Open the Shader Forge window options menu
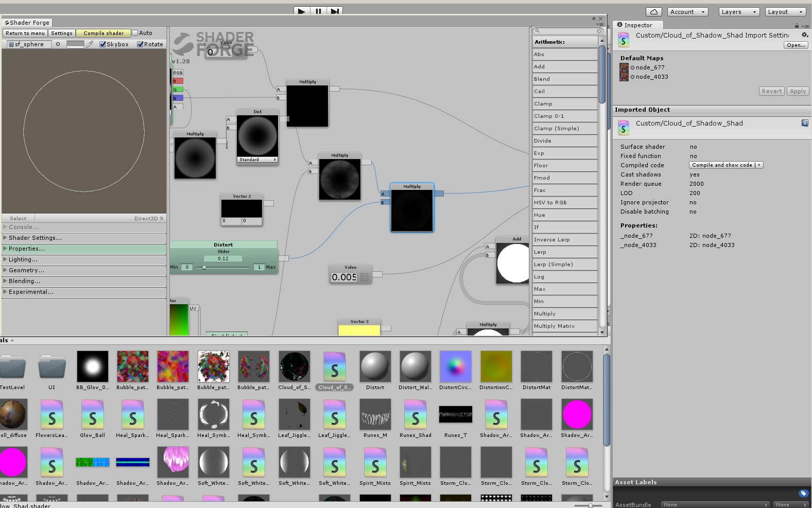This screenshot has height=508, width=812. point(600,24)
